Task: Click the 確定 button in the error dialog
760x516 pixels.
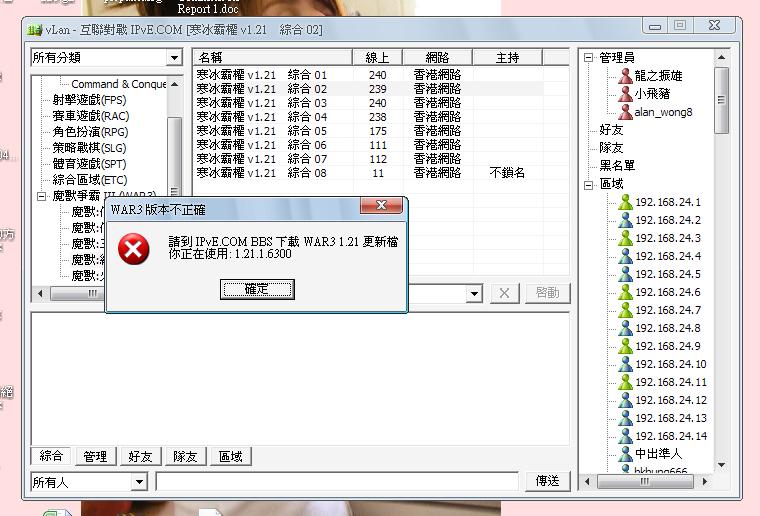Action: (x=257, y=289)
